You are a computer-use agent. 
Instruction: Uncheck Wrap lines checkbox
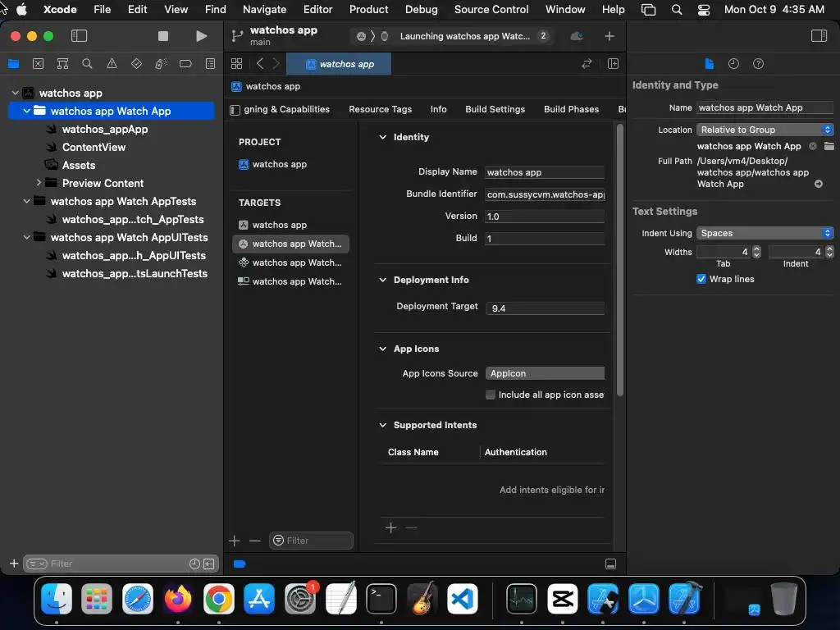point(701,279)
